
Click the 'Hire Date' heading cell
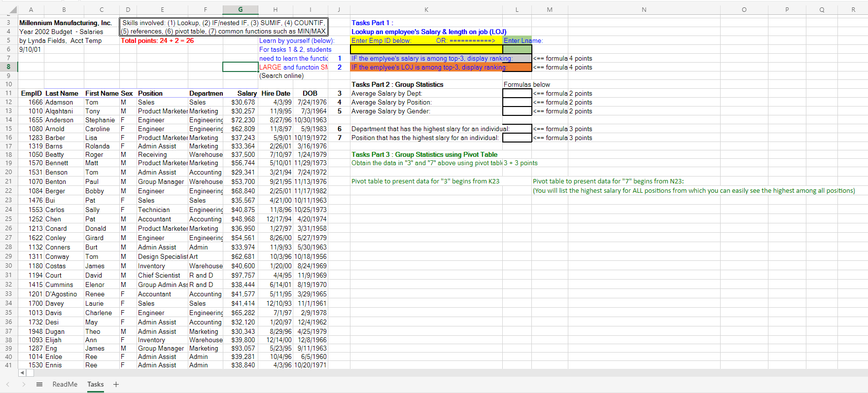[276, 93]
